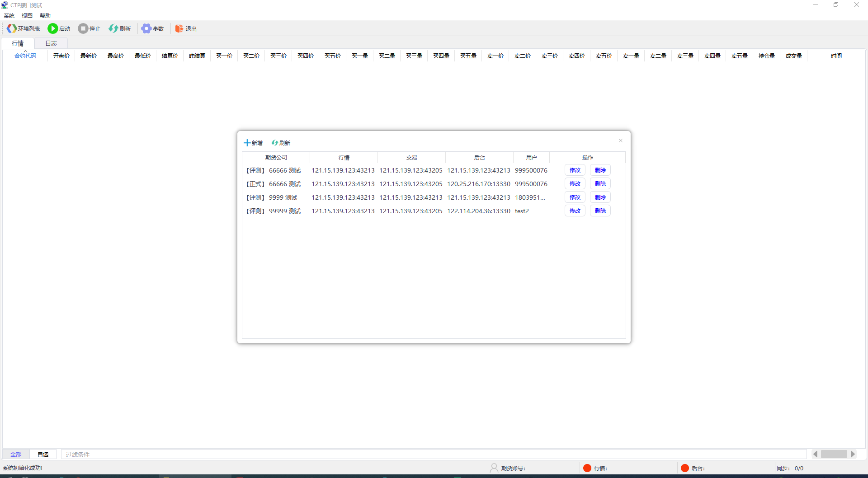Click the 退出 exit icon
The image size is (868, 478).
click(179, 28)
